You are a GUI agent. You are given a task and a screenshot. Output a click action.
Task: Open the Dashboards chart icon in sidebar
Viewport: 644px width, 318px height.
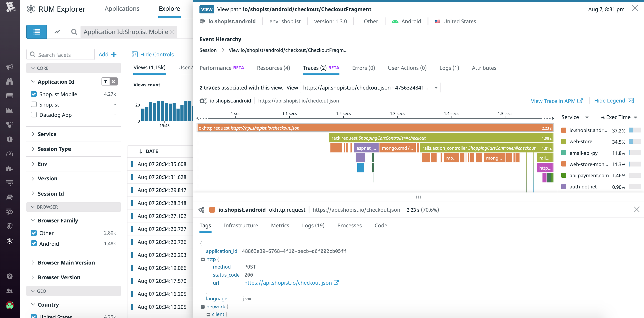[9, 110]
